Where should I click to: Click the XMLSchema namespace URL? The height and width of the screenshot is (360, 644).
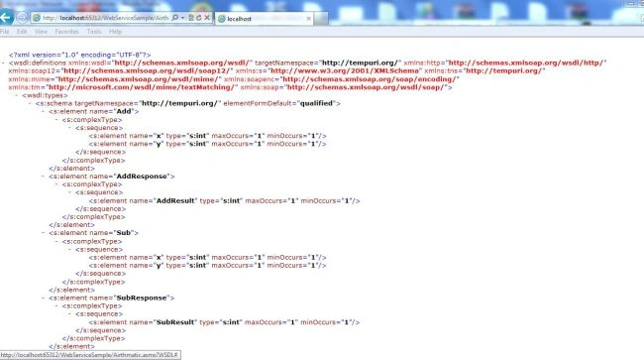(x=345, y=70)
